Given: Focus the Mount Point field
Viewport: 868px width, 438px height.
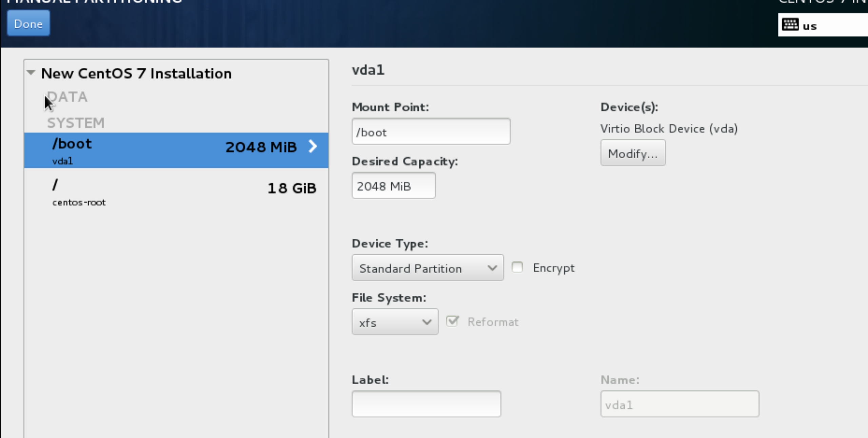Looking at the screenshot, I should coord(431,131).
